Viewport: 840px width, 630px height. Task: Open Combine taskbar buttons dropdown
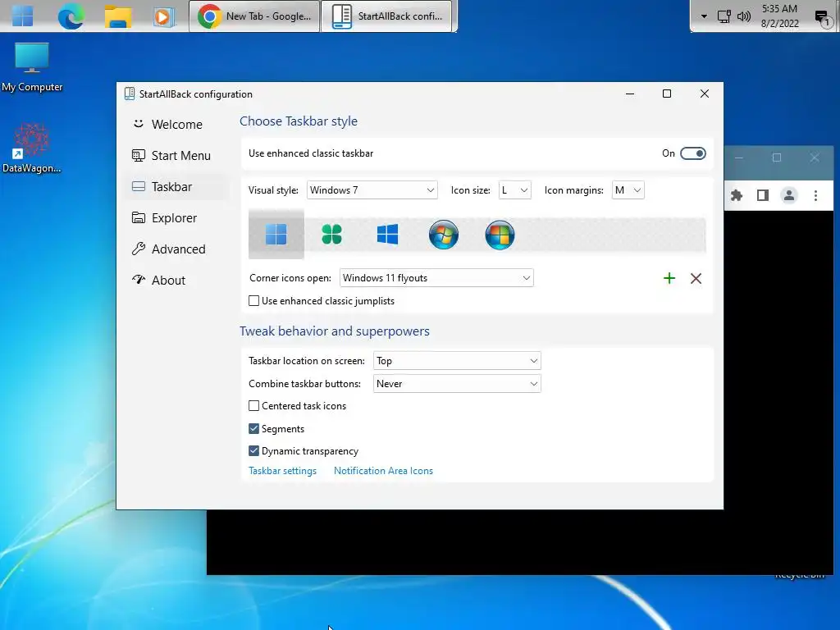click(x=457, y=384)
